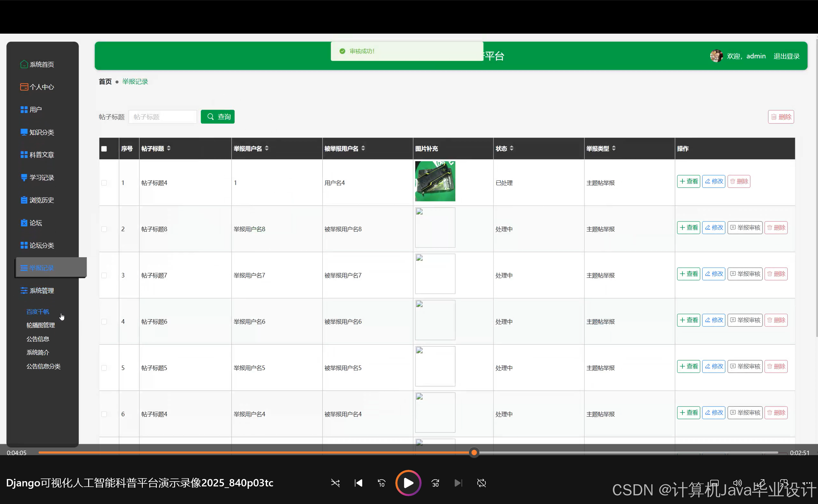
Task: Sort by 状态 column arrows
Action: (512, 148)
